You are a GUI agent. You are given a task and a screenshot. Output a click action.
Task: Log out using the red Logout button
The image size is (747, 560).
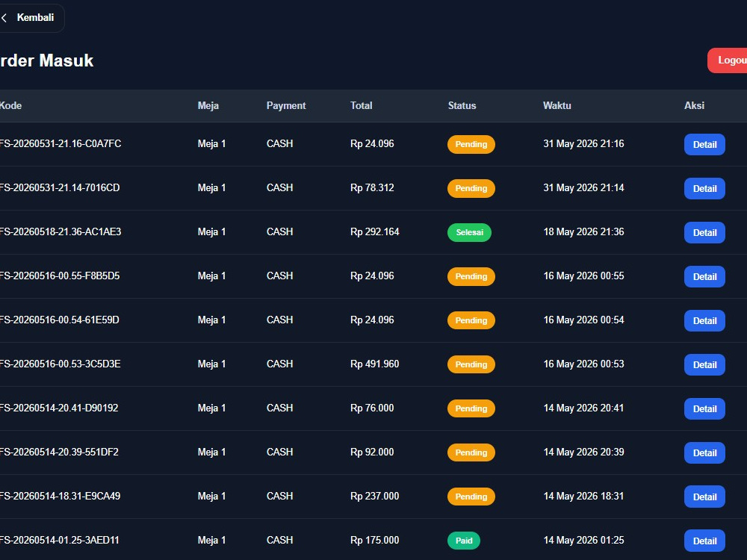click(728, 60)
